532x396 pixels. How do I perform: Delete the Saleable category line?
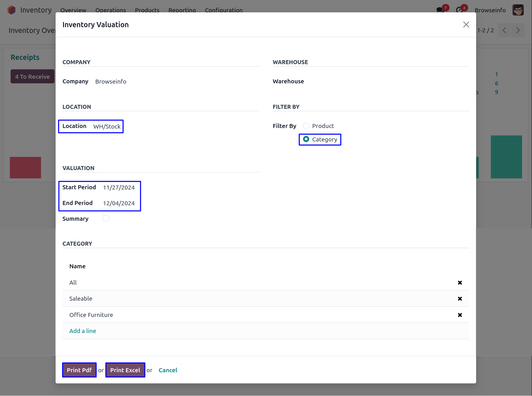click(x=460, y=299)
